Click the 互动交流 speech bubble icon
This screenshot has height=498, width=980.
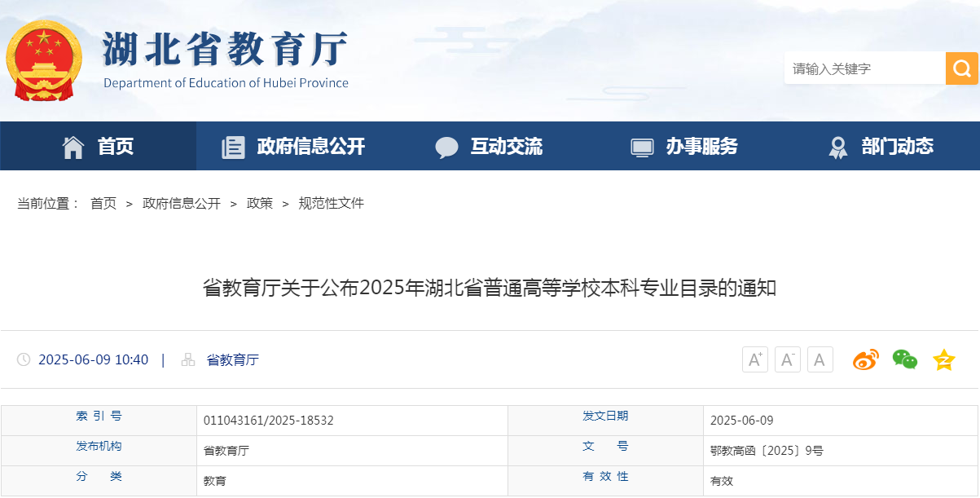point(446,147)
